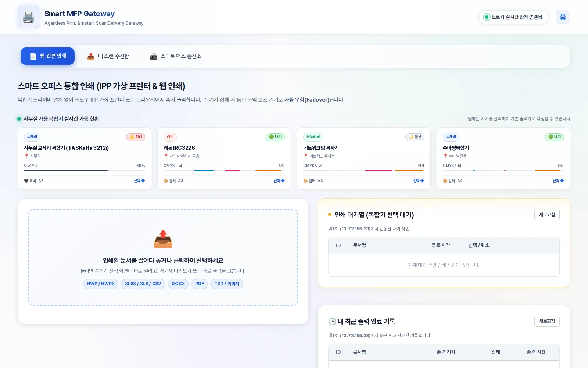Click the blue printer icon button beside connection status
Image resolution: width=588 pixels, height=368 pixels.
pos(563,17)
